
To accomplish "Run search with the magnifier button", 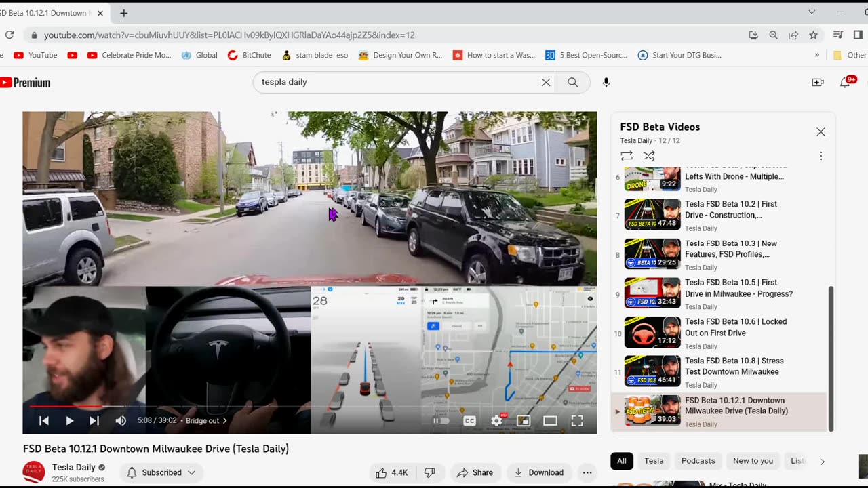I will tap(573, 82).
